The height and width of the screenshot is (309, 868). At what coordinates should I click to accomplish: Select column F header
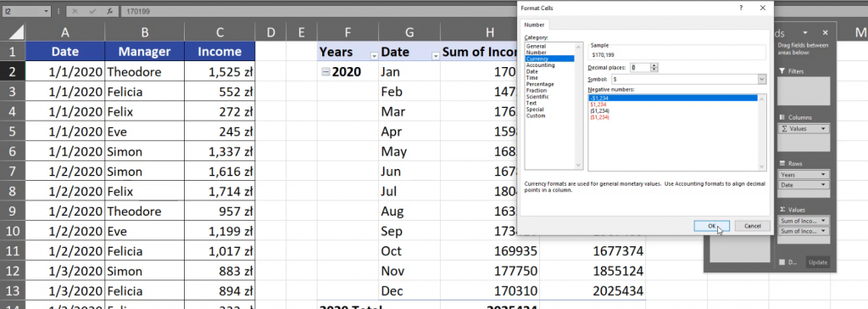(x=348, y=33)
